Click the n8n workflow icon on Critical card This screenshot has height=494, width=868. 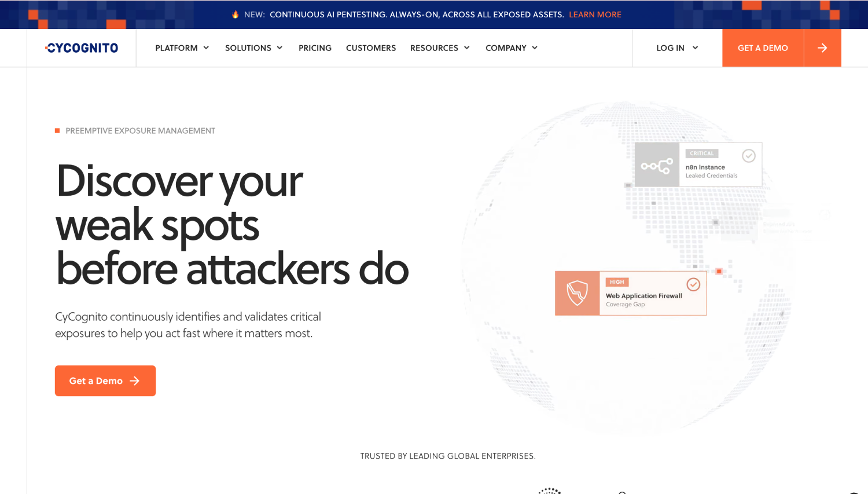pos(657,166)
